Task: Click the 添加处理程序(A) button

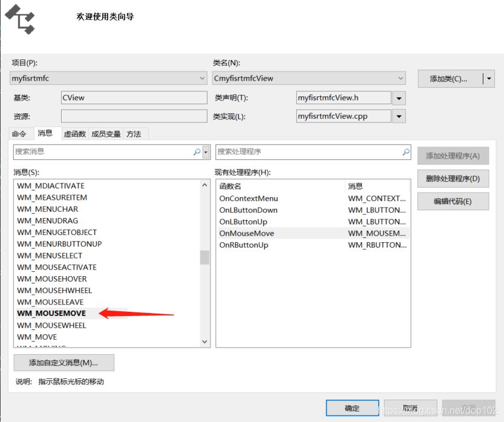Action: coord(453,156)
